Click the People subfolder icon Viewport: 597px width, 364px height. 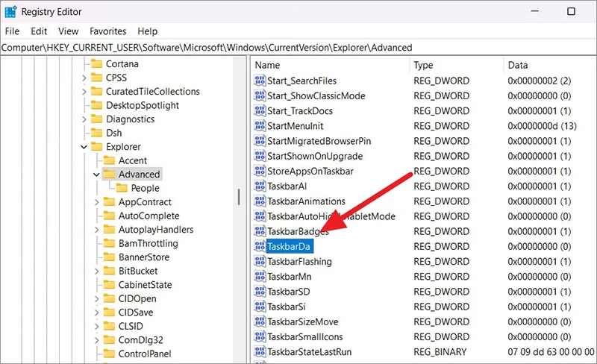point(122,188)
